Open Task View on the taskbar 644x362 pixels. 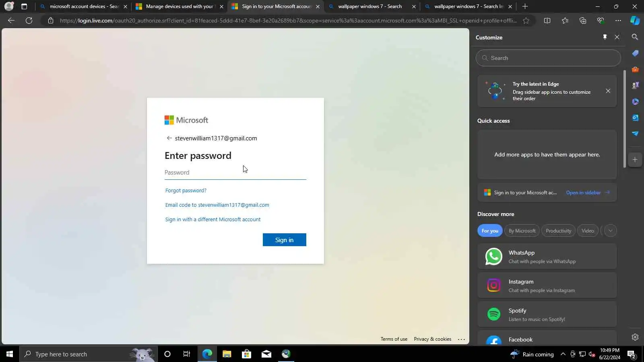[187, 354]
